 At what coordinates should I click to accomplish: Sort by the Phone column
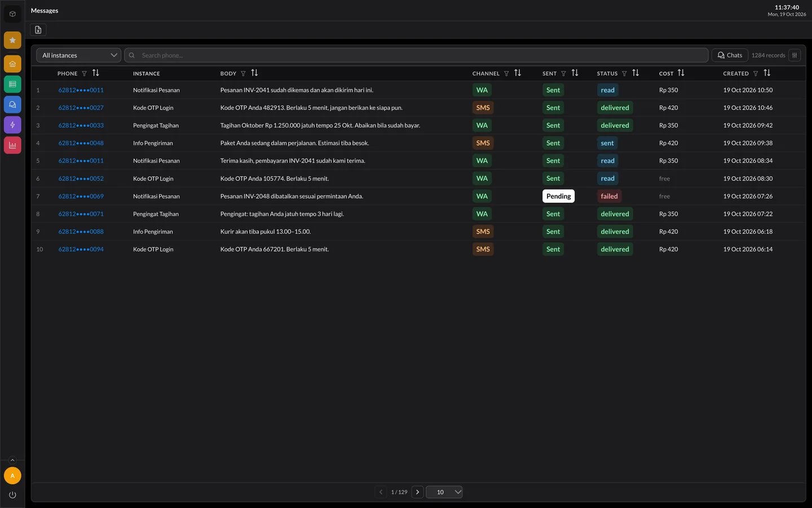(96, 73)
